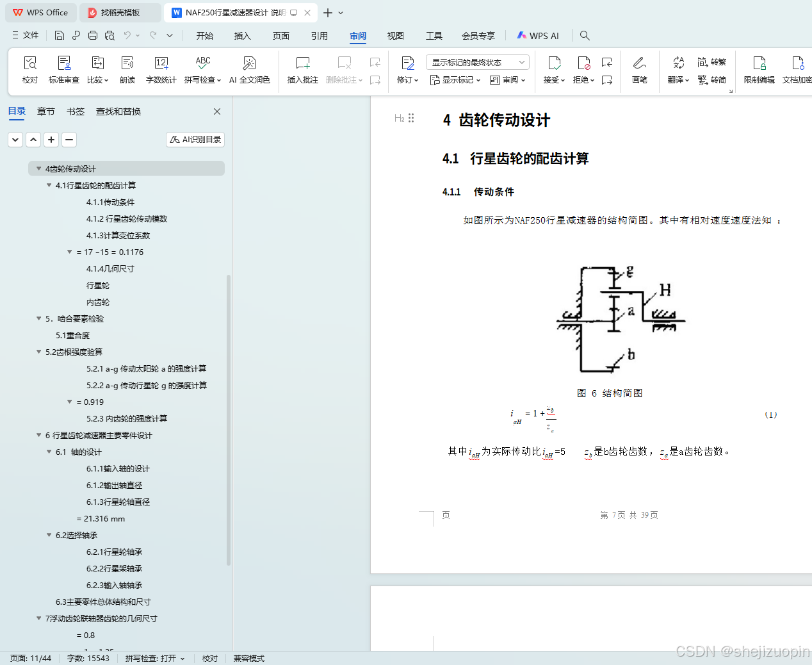Open 字数统计 word count
This screenshot has width=812, height=665.
tap(161, 69)
